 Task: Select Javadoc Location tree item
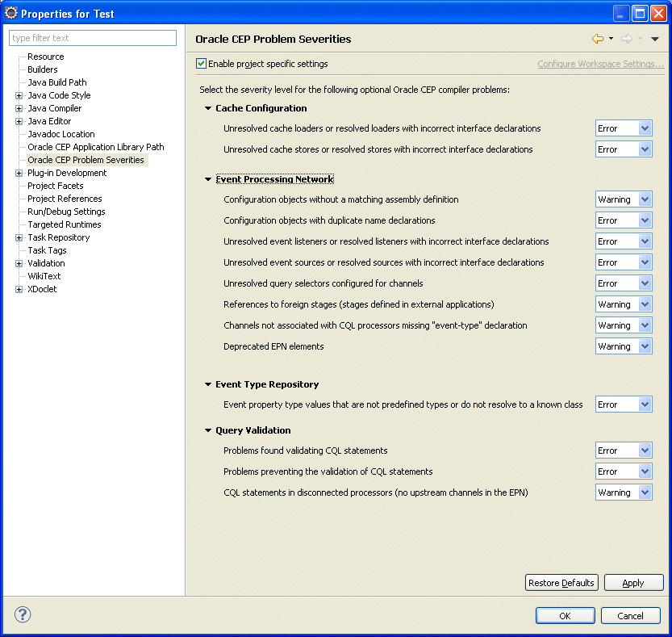pyautogui.click(x=61, y=134)
